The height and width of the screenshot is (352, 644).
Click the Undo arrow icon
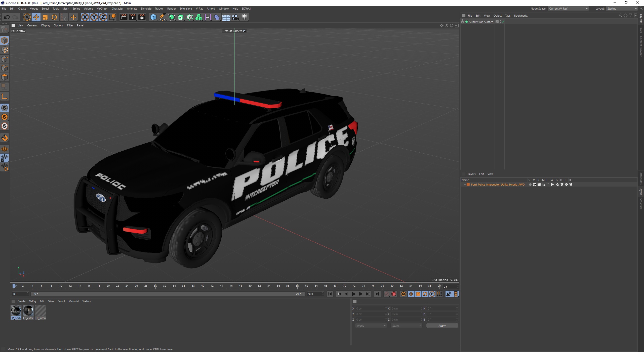click(7, 17)
